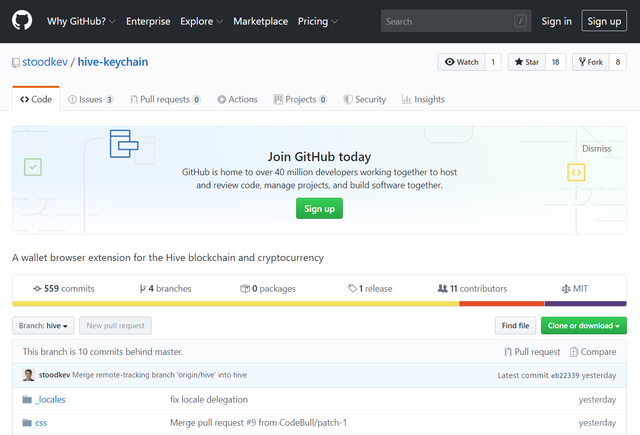Image resolution: width=640 pixels, height=435 pixels.
Task: Click the contributors people icon
Action: (442, 289)
